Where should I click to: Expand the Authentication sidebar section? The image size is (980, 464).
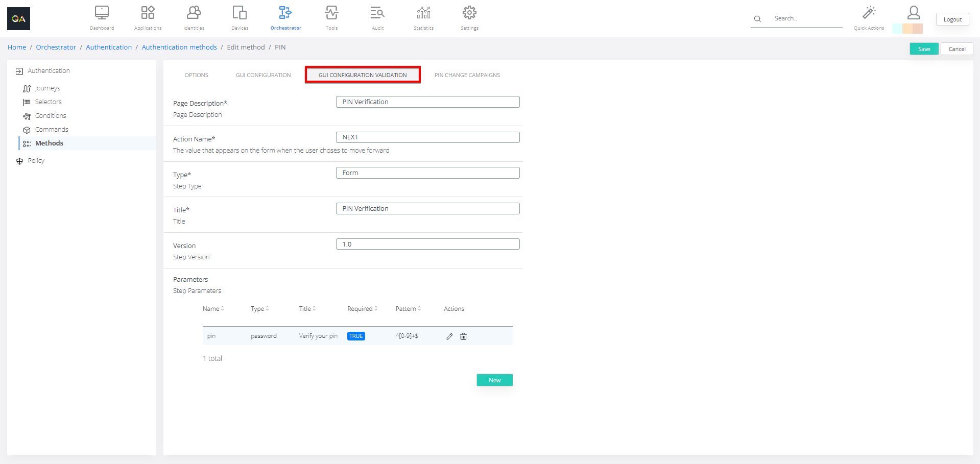click(49, 70)
